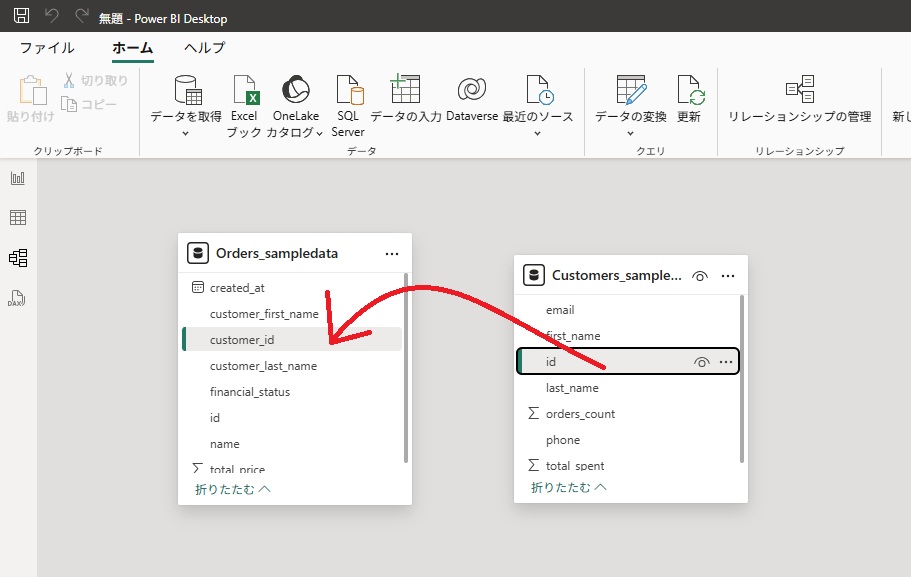Click the 更新 refresh icon

(690, 89)
